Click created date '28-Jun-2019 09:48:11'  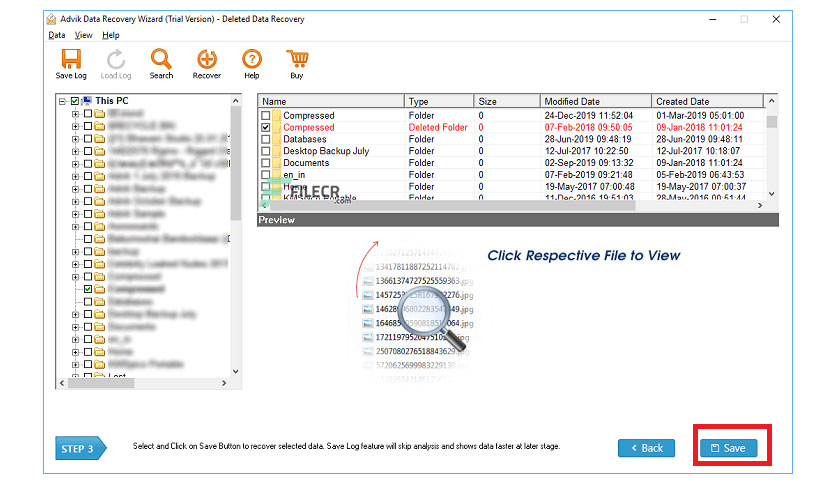tap(700, 139)
